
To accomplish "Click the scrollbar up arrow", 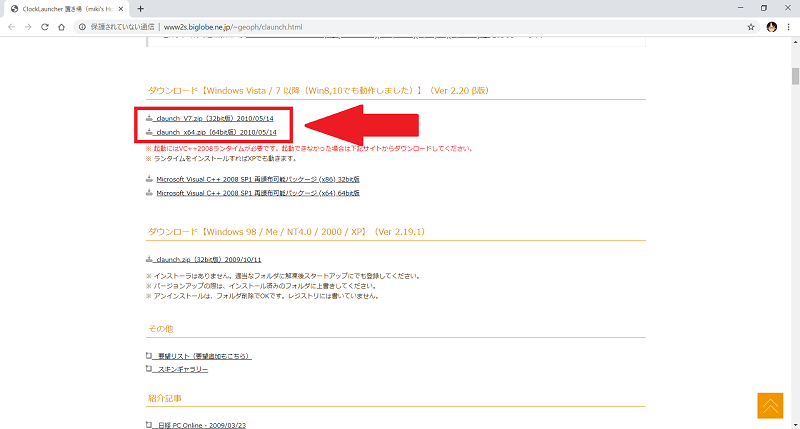I will click(x=795, y=41).
